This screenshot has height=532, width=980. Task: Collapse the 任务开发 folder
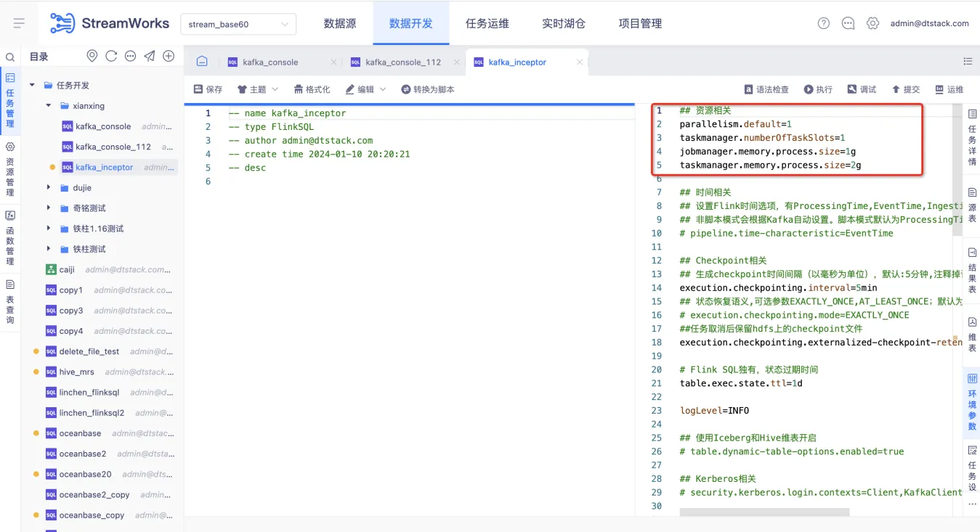33,85
